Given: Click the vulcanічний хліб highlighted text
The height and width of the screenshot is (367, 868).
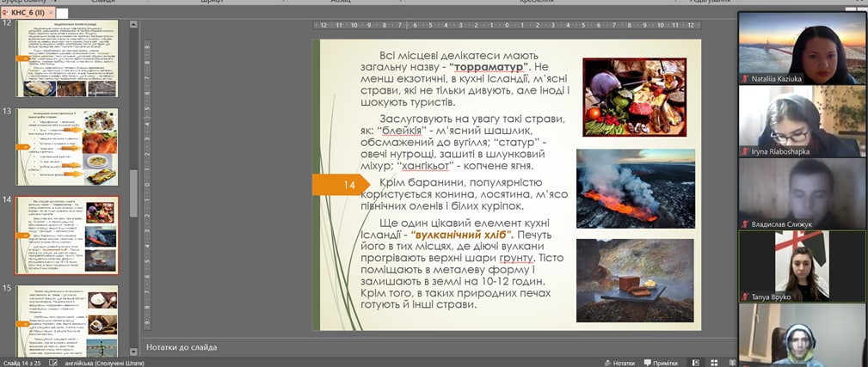Looking at the screenshot, I should coord(461,234).
